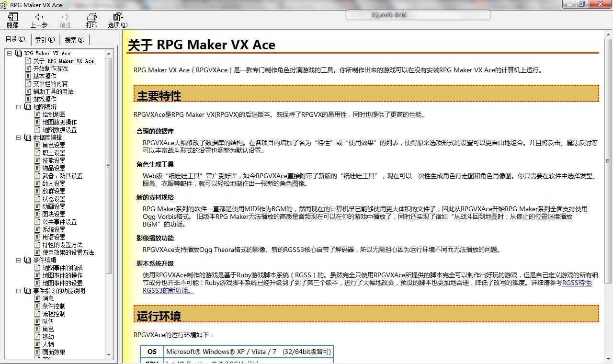Collapse the root RPG Maker VX Ace tree node
613x364 pixels.
(10, 53)
